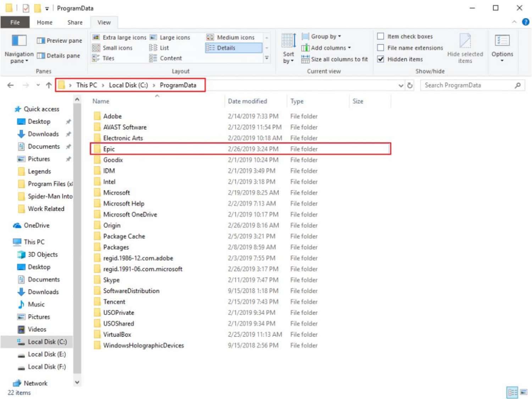
Task: Expand the layout gallery more arrow
Action: (267, 58)
